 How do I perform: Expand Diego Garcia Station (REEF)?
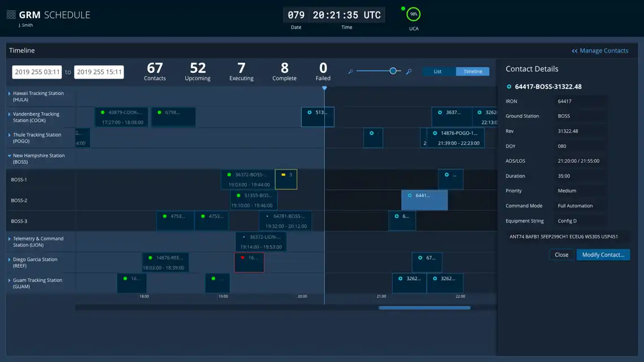coord(10,260)
